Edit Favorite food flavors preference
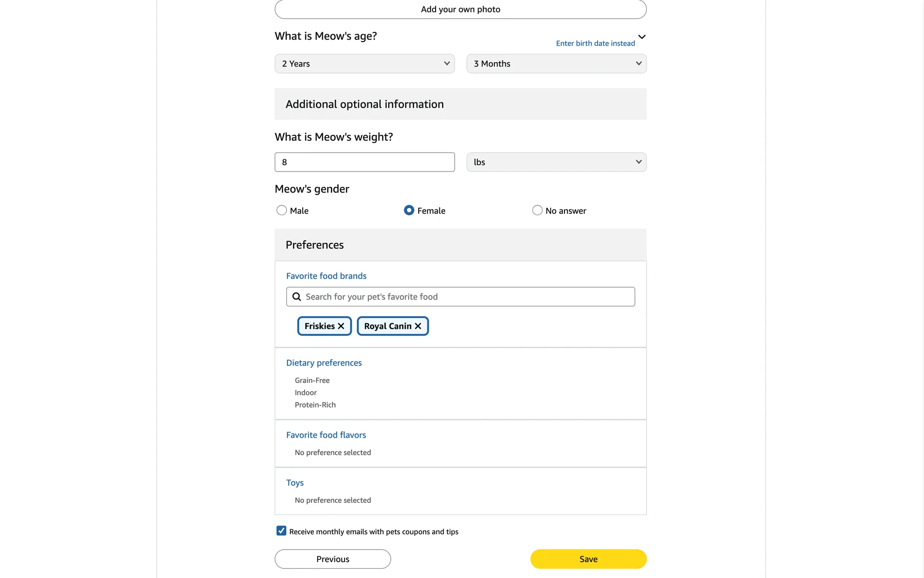 pyautogui.click(x=326, y=435)
